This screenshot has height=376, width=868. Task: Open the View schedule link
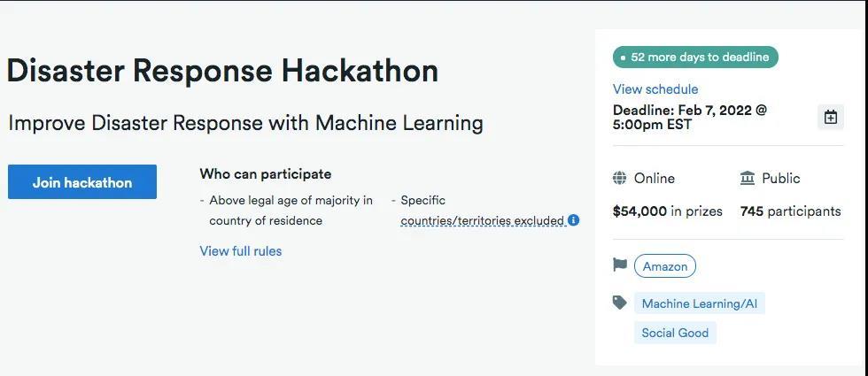pos(655,89)
